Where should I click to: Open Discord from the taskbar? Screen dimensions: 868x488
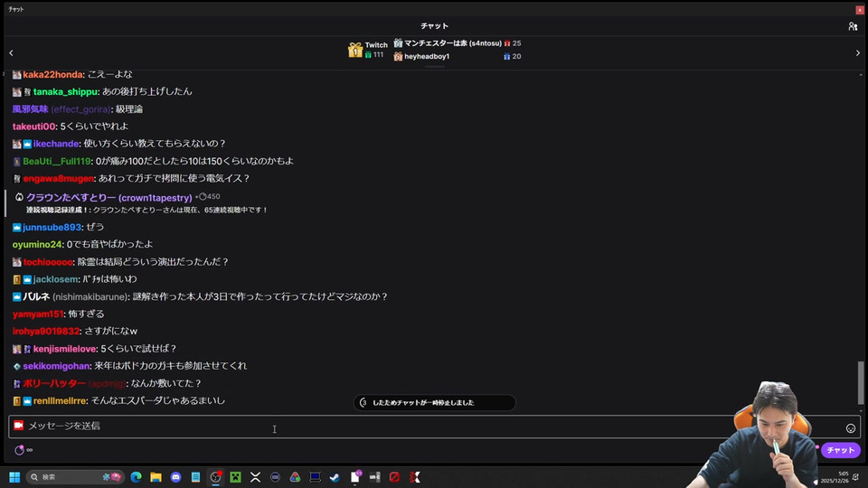point(176,477)
